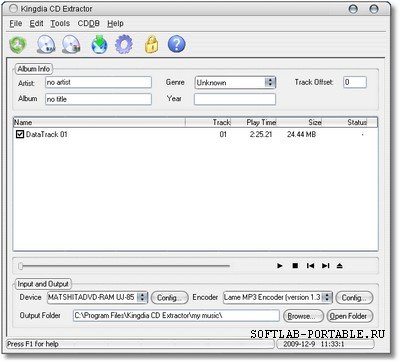400x363 pixels.
Task: Skip to next track button
Action: point(326,266)
